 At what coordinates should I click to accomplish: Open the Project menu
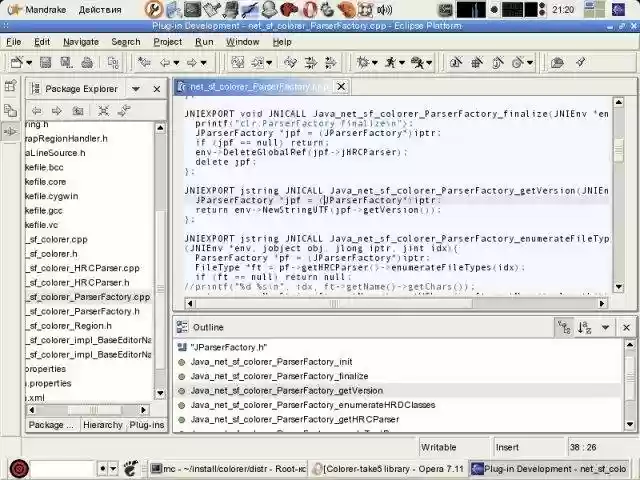[168, 42]
